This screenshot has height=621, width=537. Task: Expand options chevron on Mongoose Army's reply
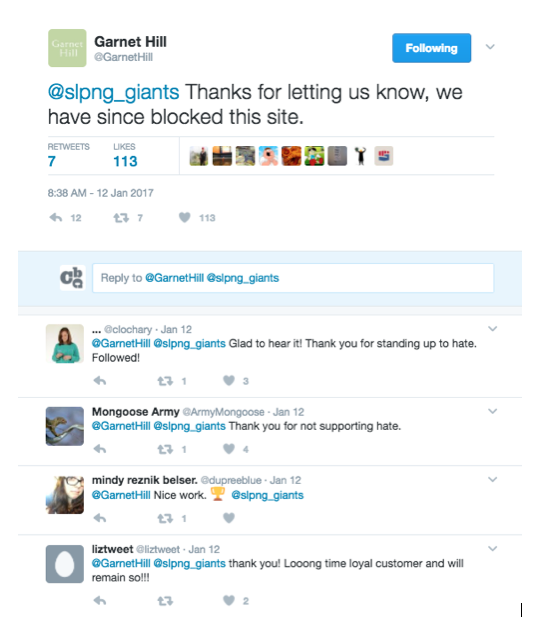tap(493, 411)
